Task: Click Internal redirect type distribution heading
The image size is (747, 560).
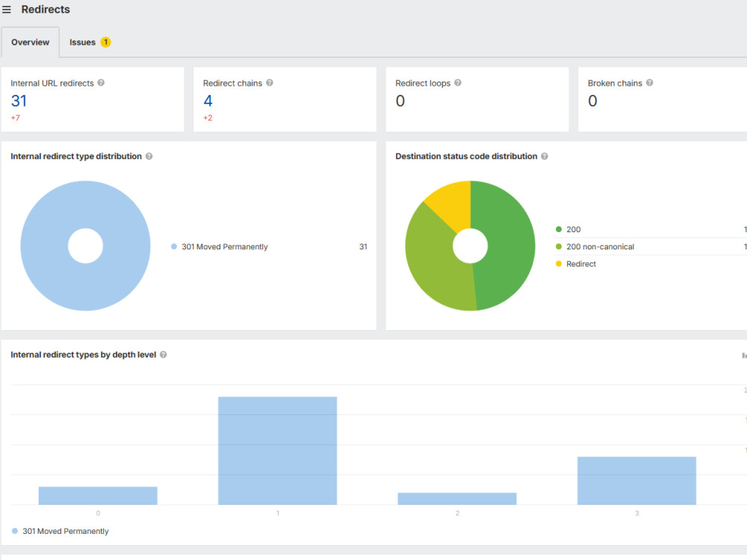Action: click(76, 156)
